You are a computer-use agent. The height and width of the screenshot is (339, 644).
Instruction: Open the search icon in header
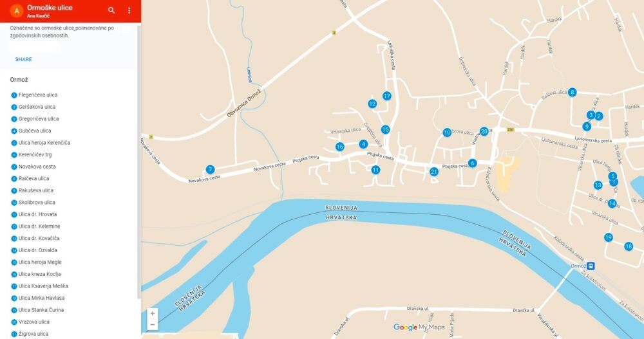point(111,10)
